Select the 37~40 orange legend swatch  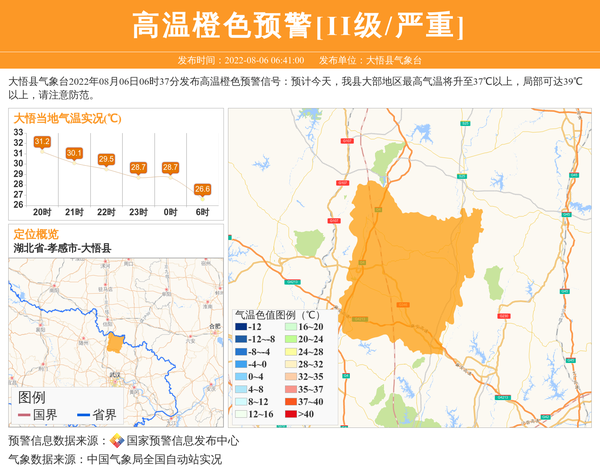tap(290, 401)
